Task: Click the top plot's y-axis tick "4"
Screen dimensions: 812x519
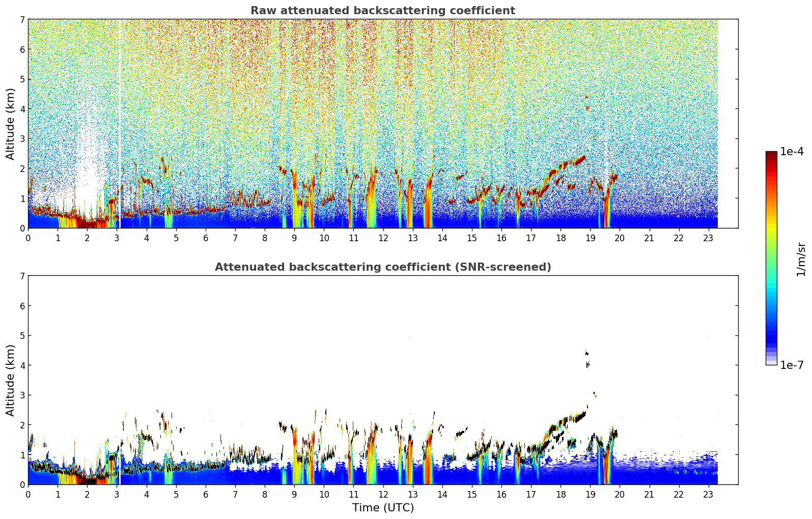Action: (x=22, y=109)
